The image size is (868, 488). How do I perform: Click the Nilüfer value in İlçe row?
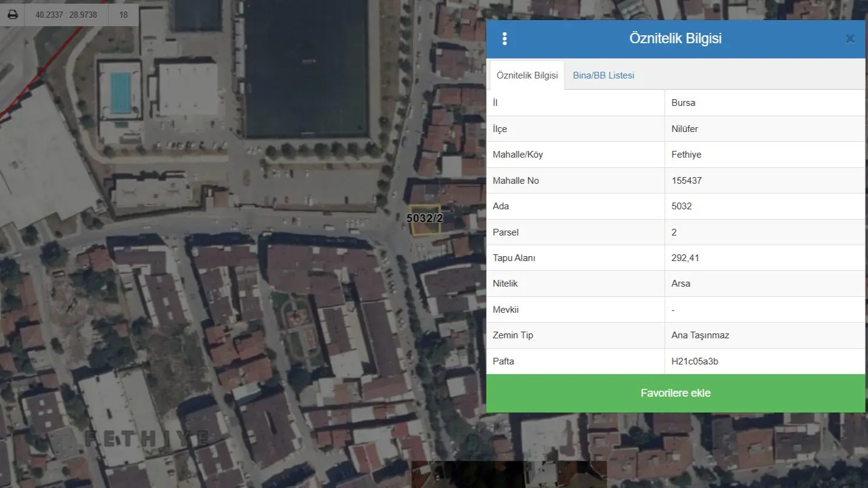click(685, 129)
